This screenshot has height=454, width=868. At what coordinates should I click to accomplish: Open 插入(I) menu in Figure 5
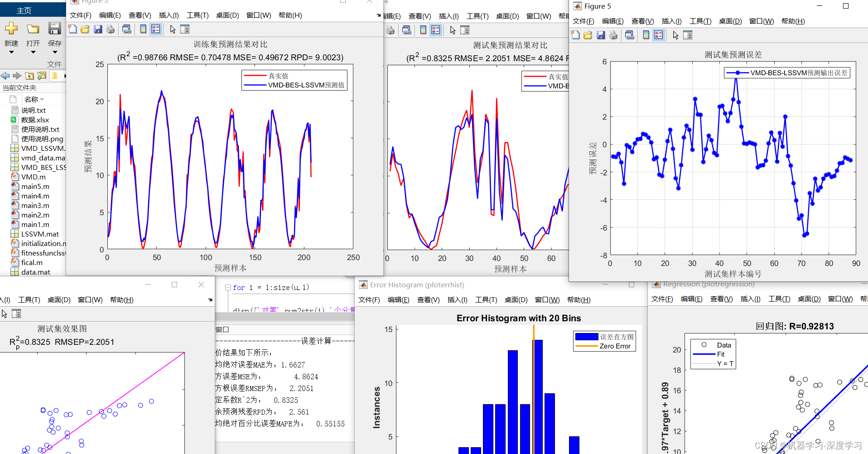click(x=671, y=21)
